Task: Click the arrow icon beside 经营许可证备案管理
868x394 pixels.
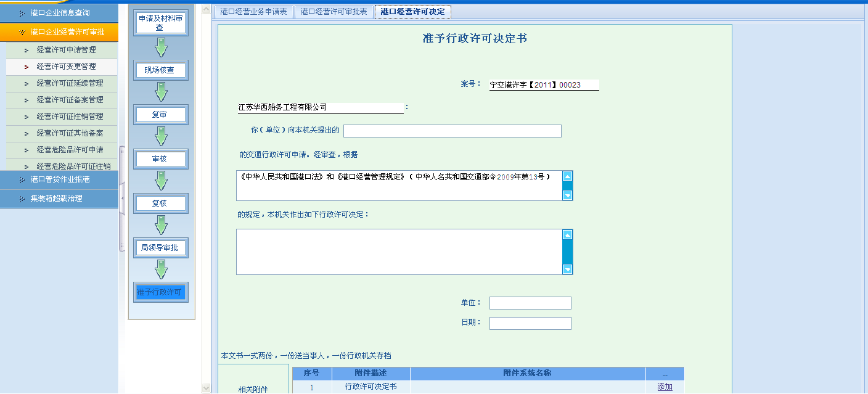Action: (27, 100)
